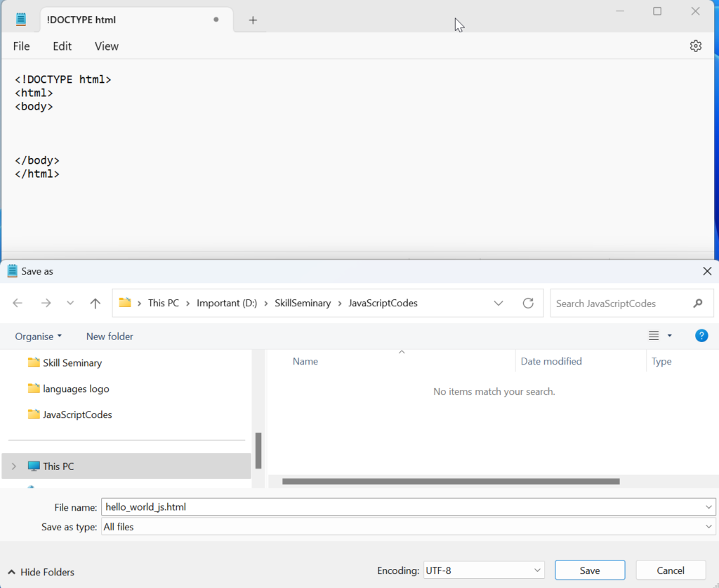
Task: Select This PC in navigation pane
Action: click(x=126, y=466)
